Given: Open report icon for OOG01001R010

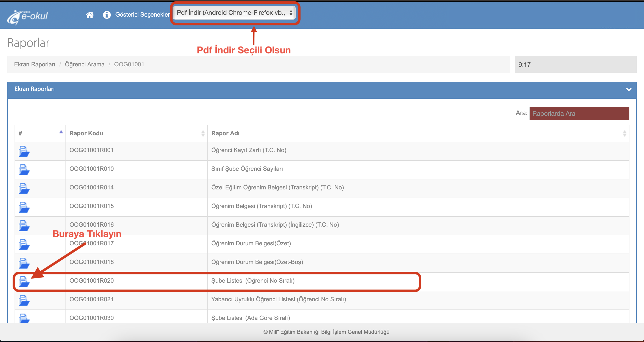Looking at the screenshot, I should (x=24, y=170).
